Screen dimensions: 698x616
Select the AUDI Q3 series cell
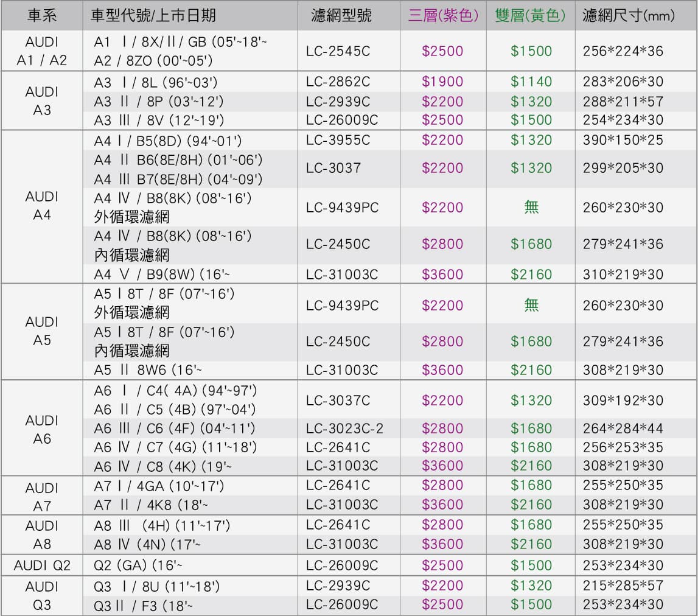coord(42,596)
